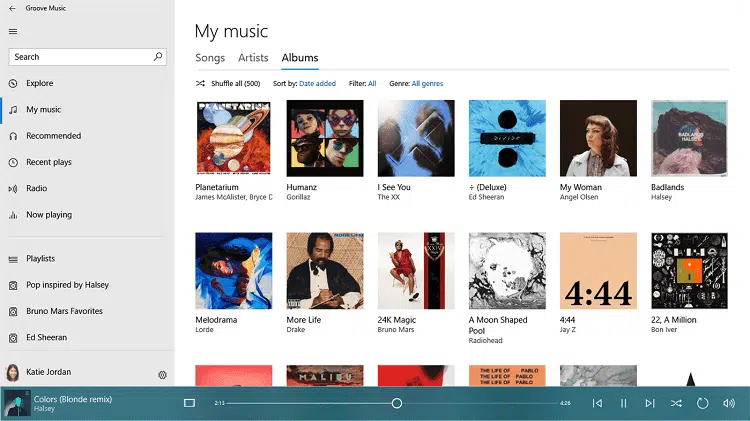Skip to the previous track

[597, 403]
